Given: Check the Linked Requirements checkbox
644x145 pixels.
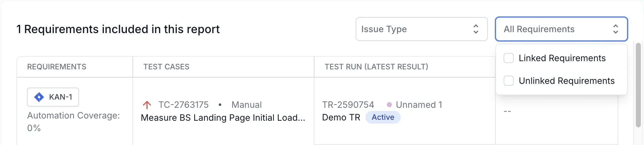Looking at the screenshot, I should tap(509, 58).
